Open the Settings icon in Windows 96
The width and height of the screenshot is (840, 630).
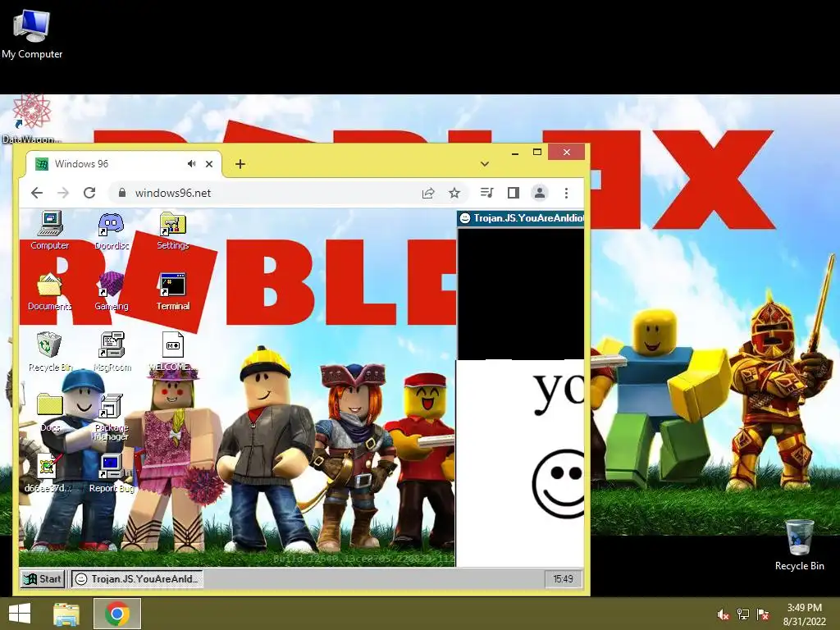pos(172,231)
